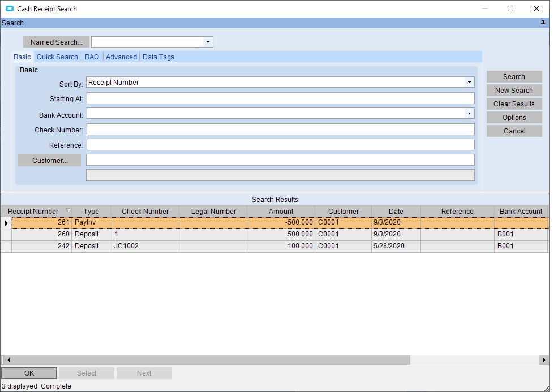Click the sort indicator on the Receipt Number column
The width and height of the screenshot is (554, 392).
click(x=68, y=211)
